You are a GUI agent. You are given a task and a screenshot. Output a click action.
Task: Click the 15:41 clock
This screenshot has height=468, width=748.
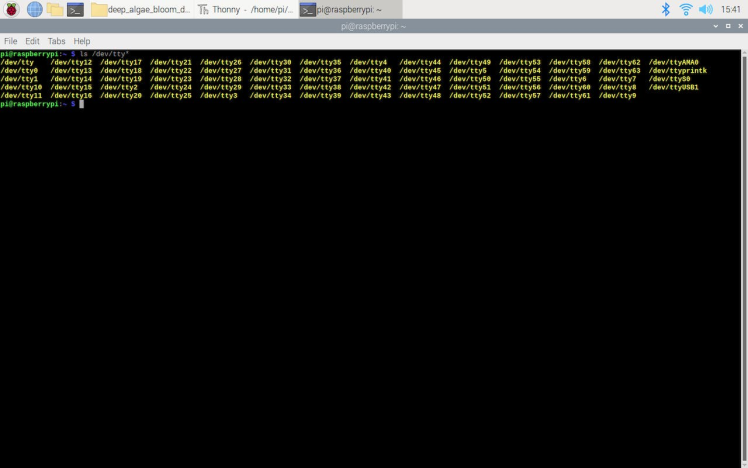[x=731, y=9]
